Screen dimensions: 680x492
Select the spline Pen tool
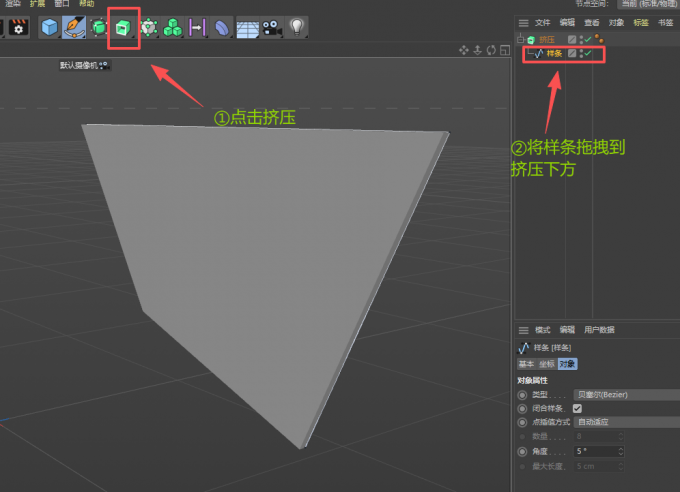(74, 28)
